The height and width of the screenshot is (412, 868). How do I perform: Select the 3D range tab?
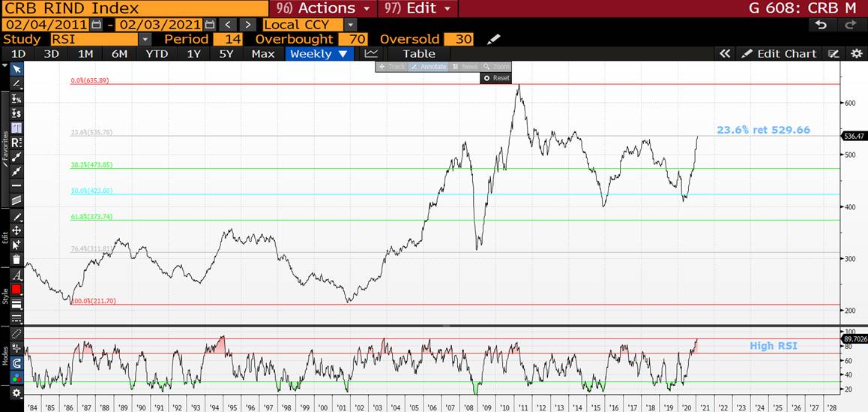click(x=52, y=54)
